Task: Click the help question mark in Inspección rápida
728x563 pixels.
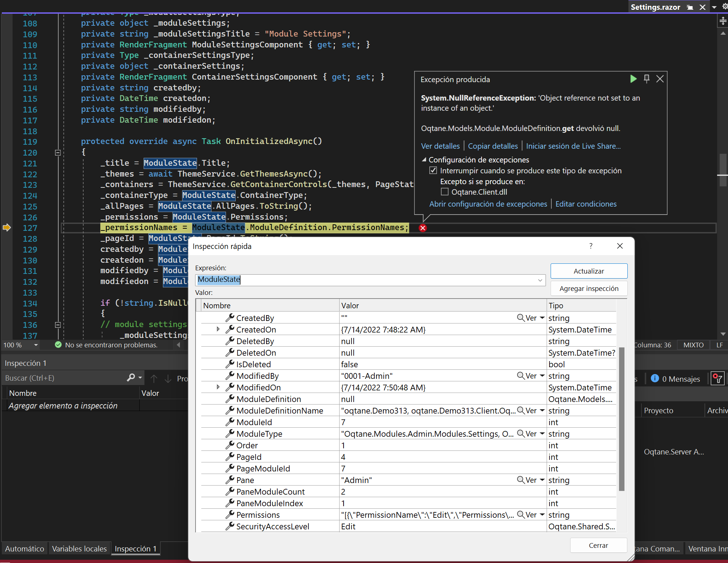Action: pyautogui.click(x=591, y=246)
